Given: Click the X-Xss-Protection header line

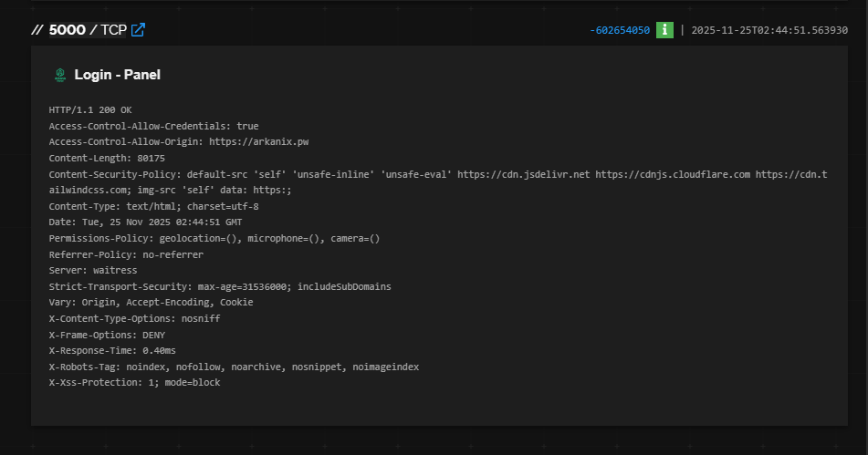Looking at the screenshot, I should click(x=134, y=383).
